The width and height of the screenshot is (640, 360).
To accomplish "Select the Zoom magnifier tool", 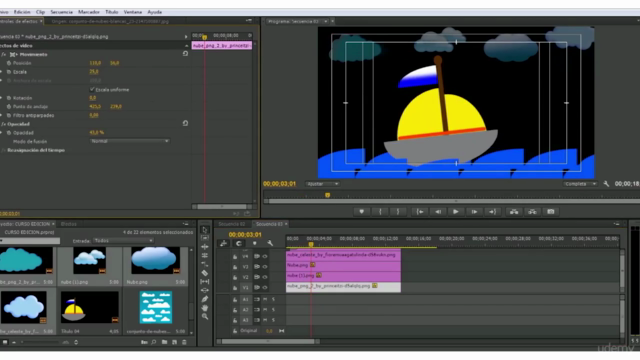I will (x=205, y=316).
